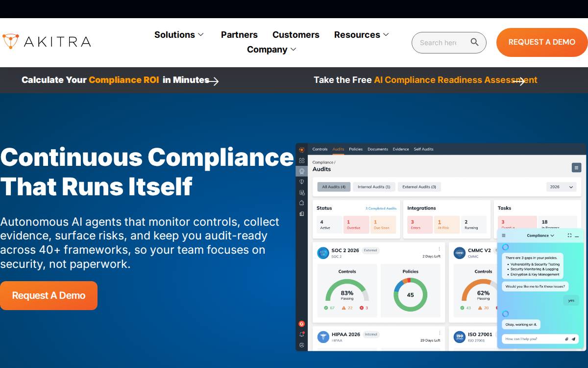Click the document-check icon in dashboard sidebar
This screenshot has height=368, width=588.
[302, 192]
